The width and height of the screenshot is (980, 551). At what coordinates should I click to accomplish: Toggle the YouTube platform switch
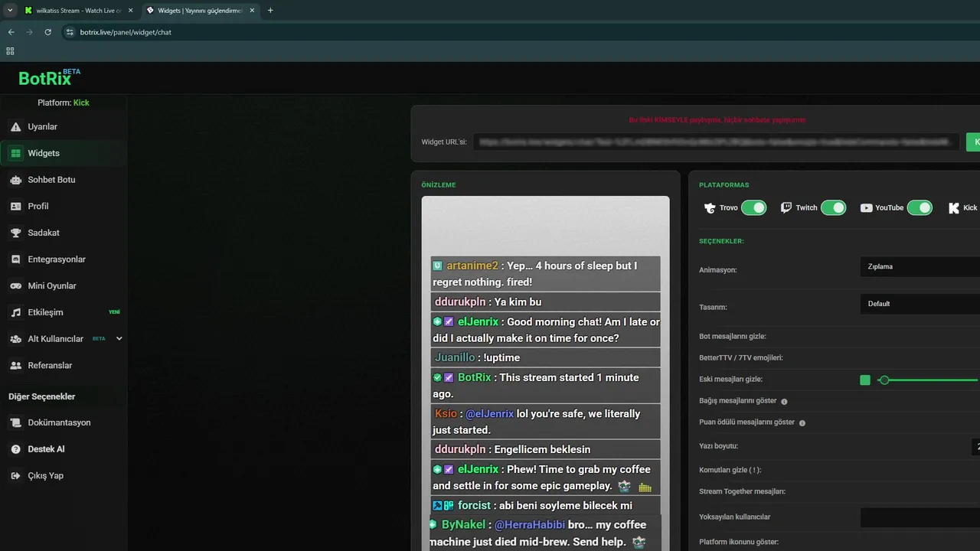[920, 207]
